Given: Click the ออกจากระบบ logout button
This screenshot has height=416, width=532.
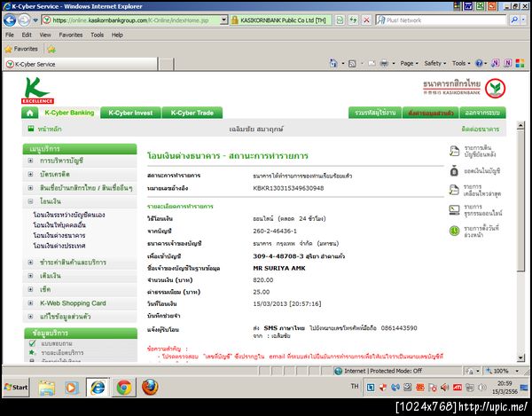Looking at the screenshot, I should 482,113.
